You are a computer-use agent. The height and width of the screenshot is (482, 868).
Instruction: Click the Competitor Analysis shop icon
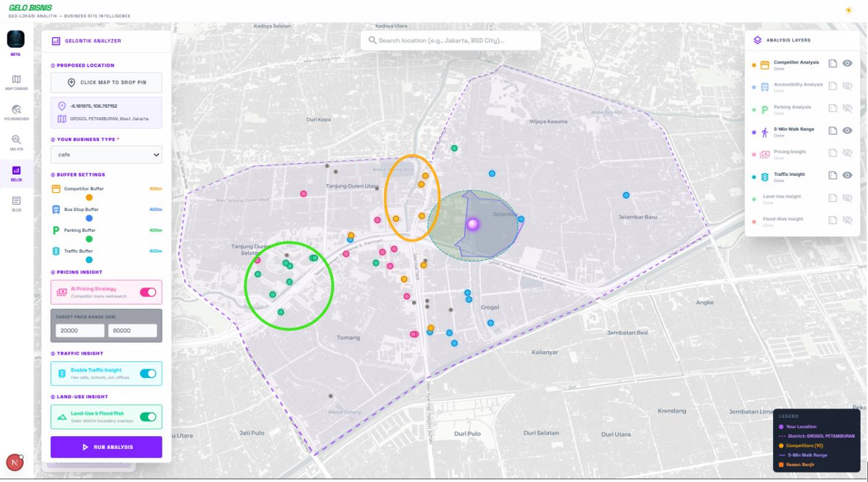pos(765,65)
